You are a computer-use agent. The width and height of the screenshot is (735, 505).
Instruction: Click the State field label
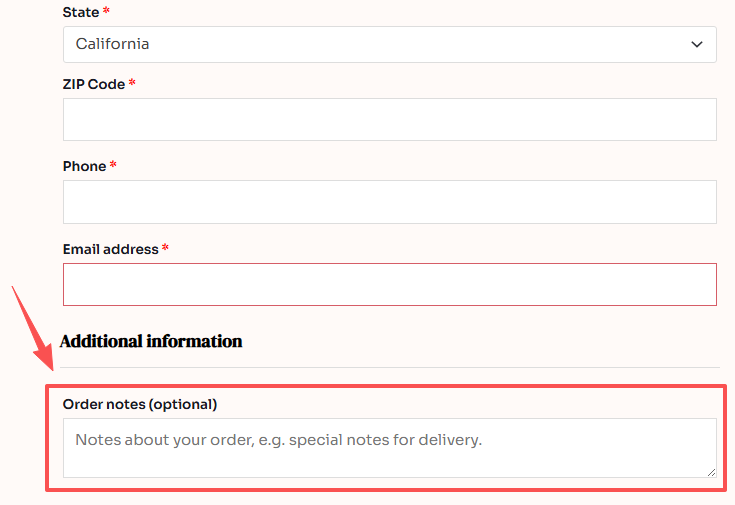pyautogui.click(x=80, y=12)
